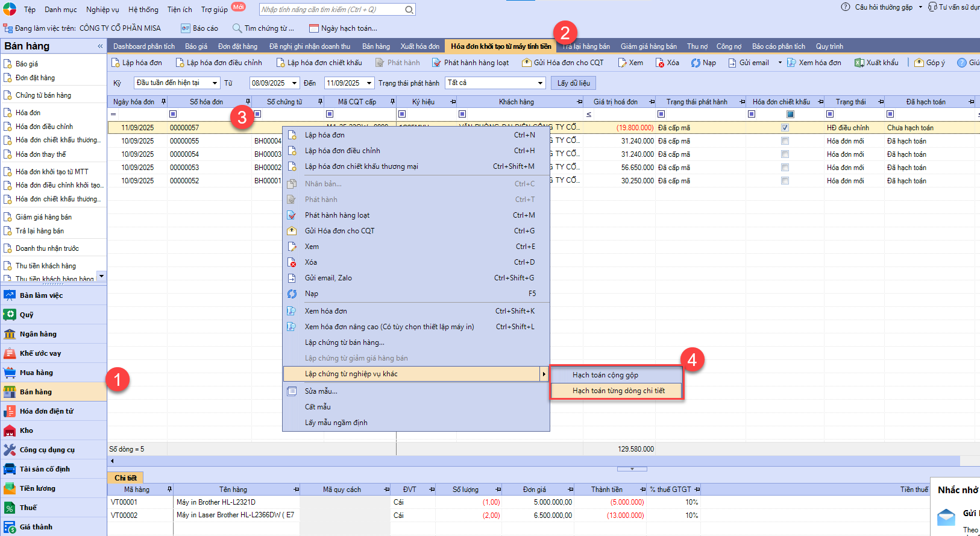Uncheck Hóa đơn chiết khấu for invoice 00000057
This screenshot has height=536, width=980.
(x=785, y=128)
